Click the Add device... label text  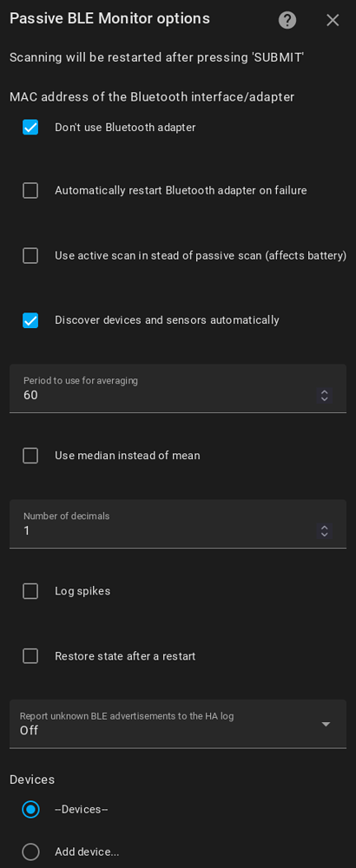pos(87,852)
